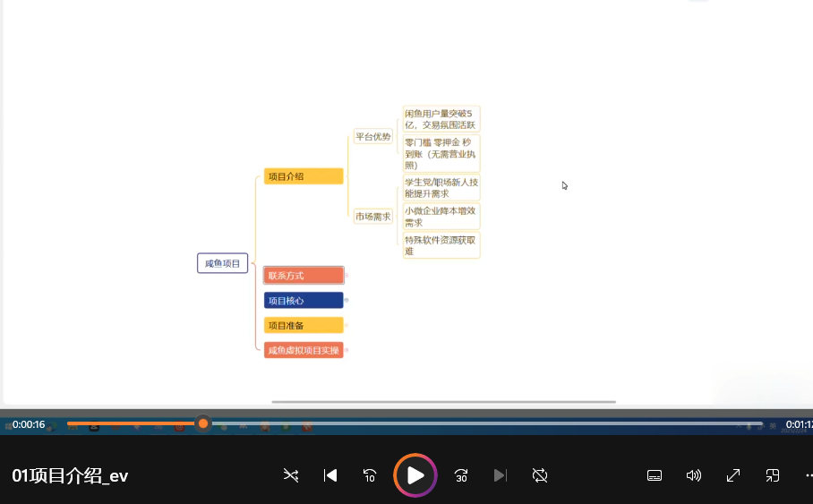
Task: Click the 小微企业降本增效需求 leaf
Action: tap(441, 217)
